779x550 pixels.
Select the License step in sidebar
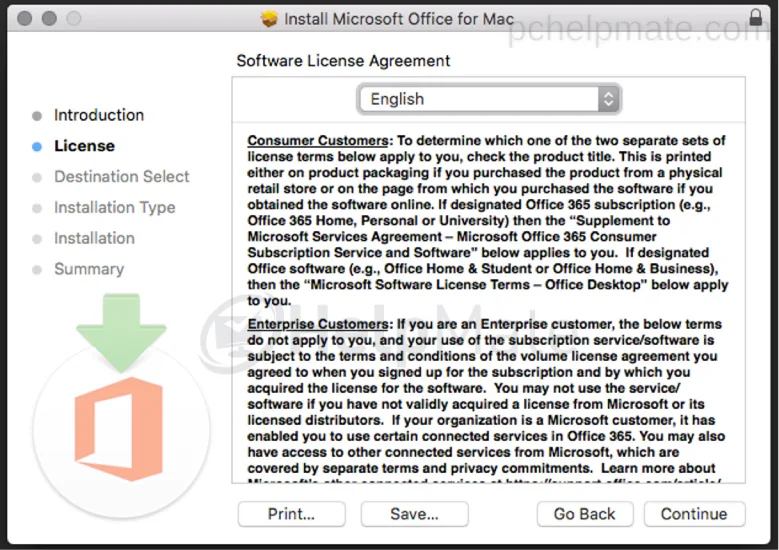pyautogui.click(x=84, y=146)
